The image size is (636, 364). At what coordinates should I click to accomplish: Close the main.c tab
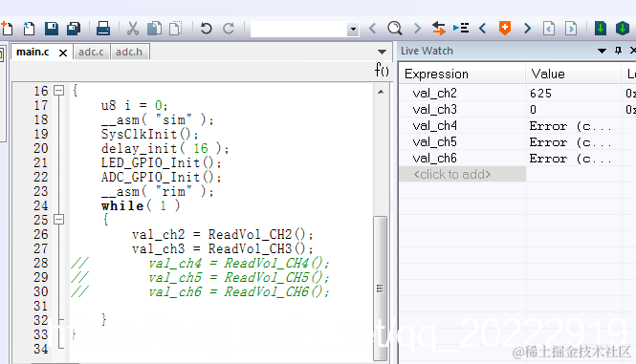(63, 54)
